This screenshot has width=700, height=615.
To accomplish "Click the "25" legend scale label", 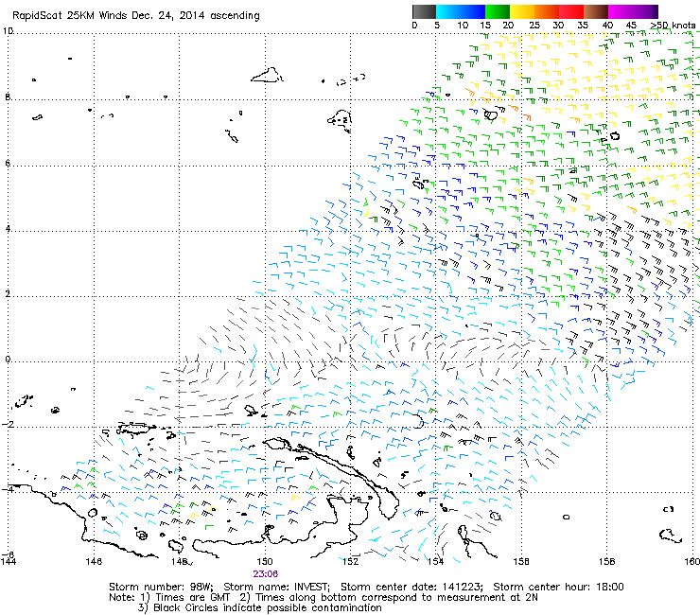I will [x=534, y=26].
